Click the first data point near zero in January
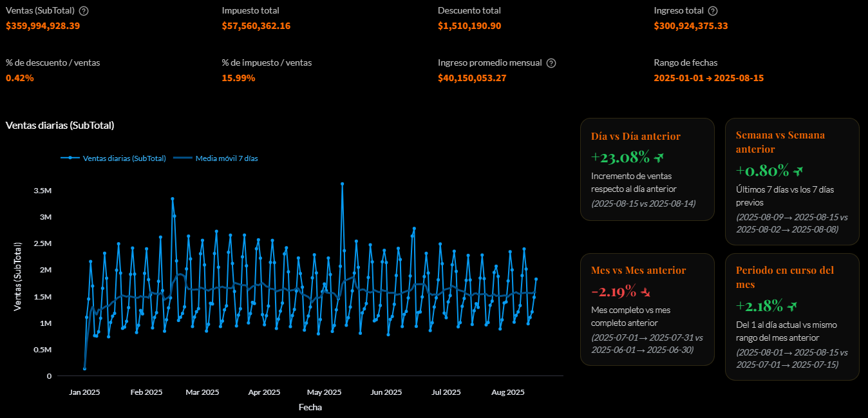 [x=84, y=368]
